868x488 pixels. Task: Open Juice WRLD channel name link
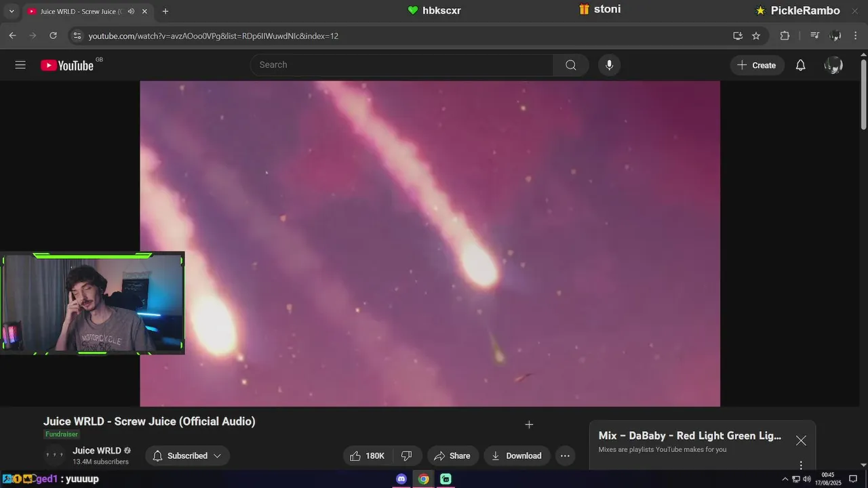click(x=97, y=451)
